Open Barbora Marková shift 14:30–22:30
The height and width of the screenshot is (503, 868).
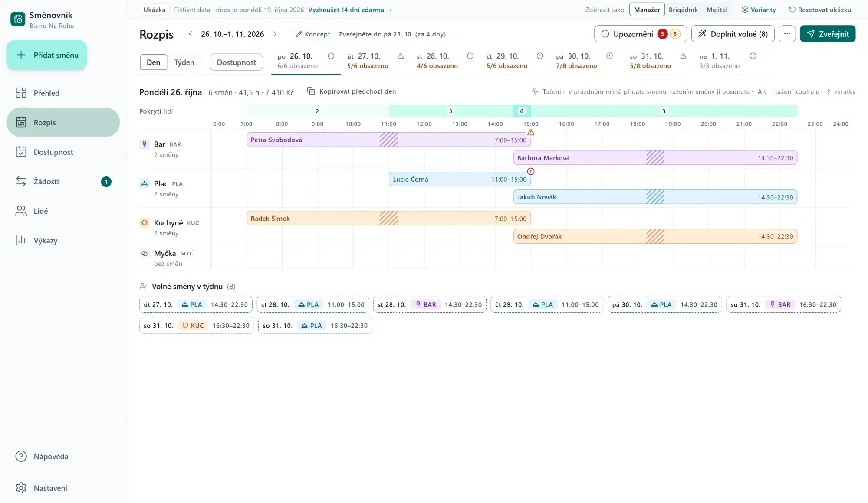click(x=655, y=158)
